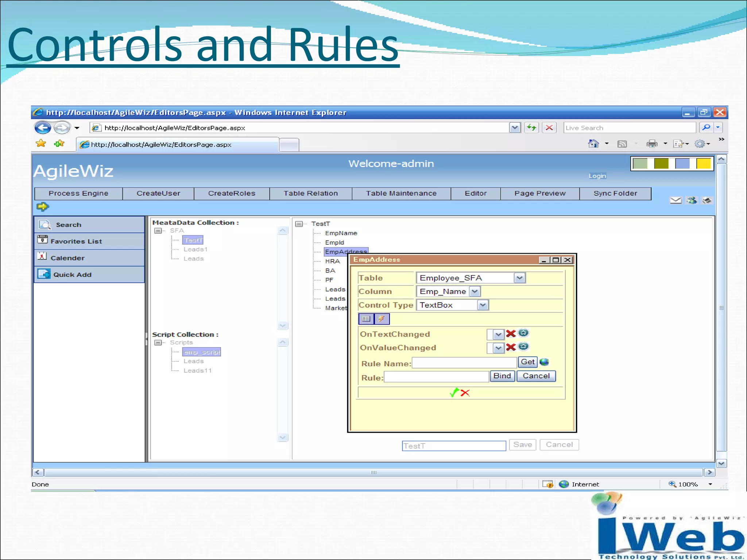The width and height of the screenshot is (747, 560).
Task: Click the Rule input field
Action: tap(437, 377)
